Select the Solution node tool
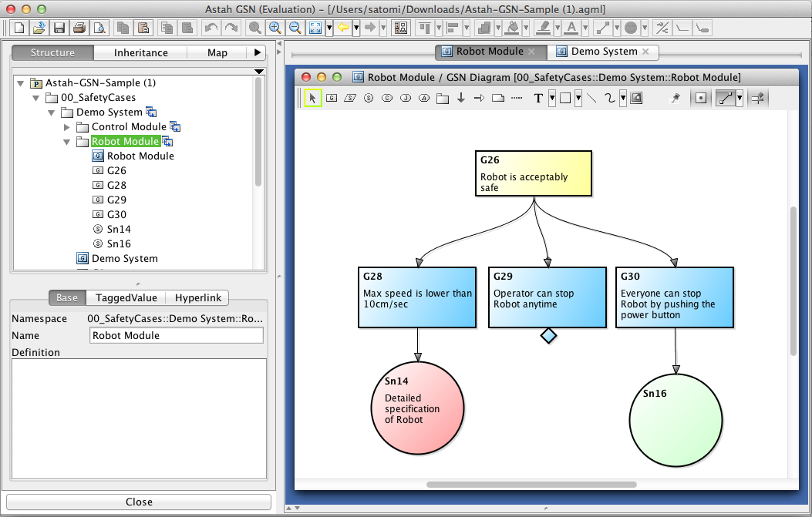The width and height of the screenshot is (812, 517). click(369, 99)
